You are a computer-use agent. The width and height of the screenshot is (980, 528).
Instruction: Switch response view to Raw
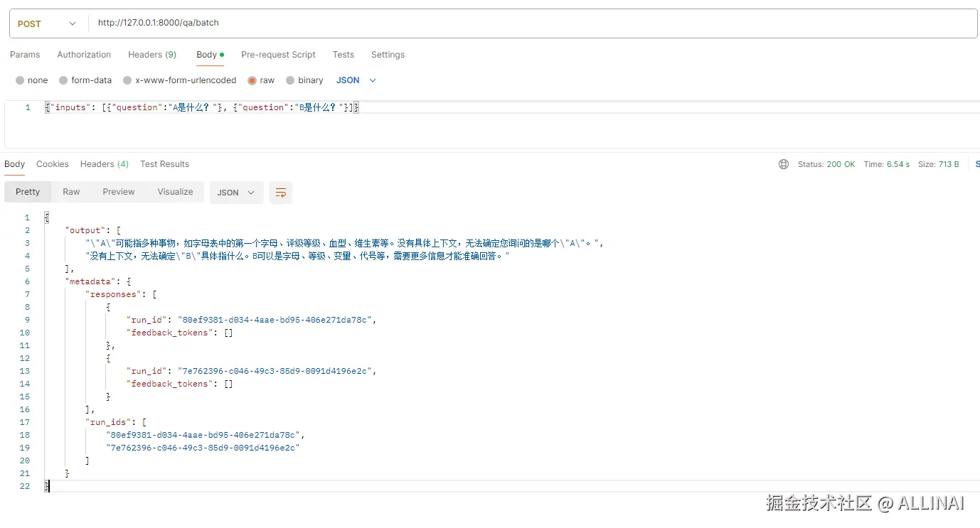71,192
